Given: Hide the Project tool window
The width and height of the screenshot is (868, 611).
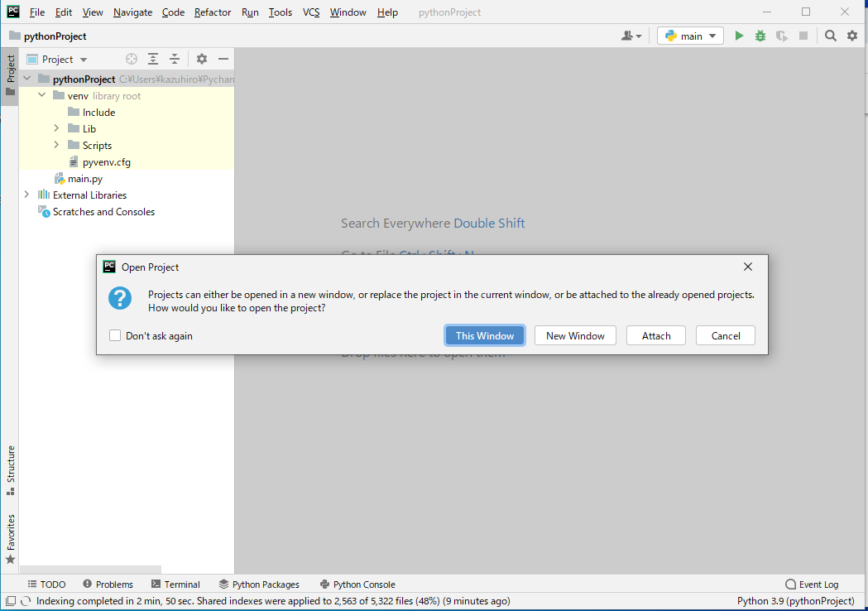Looking at the screenshot, I should 223,59.
